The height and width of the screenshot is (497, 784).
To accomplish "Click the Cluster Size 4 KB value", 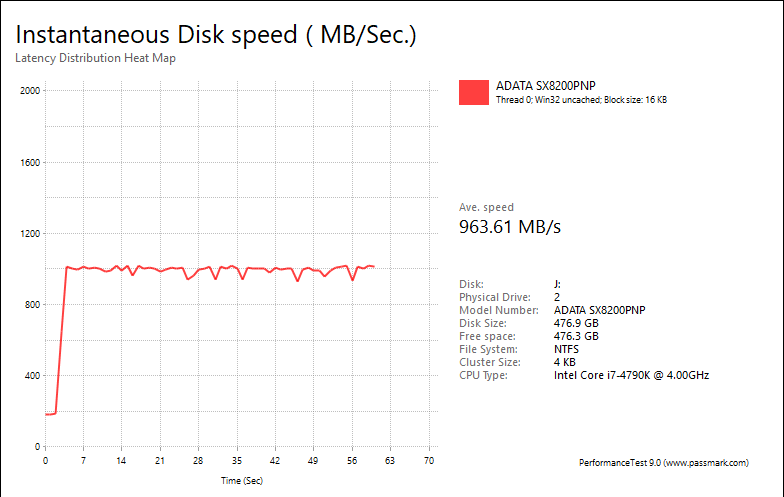I will tap(564, 362).
